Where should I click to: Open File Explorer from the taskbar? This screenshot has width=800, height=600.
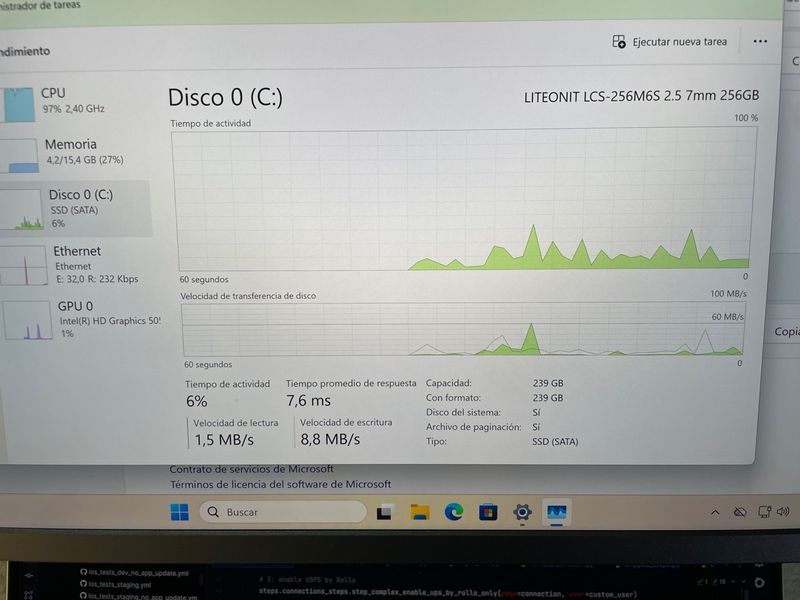[x=420, y=512]
